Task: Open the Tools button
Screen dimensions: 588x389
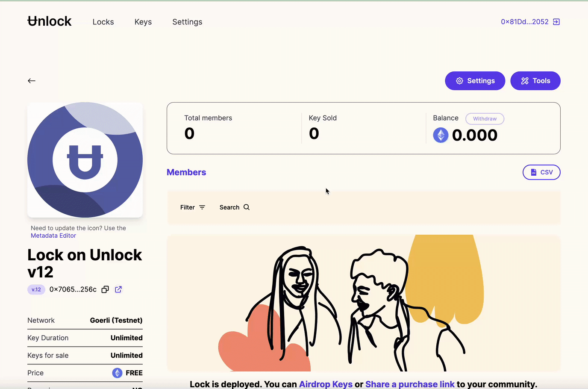Action: tap(535, 81)
